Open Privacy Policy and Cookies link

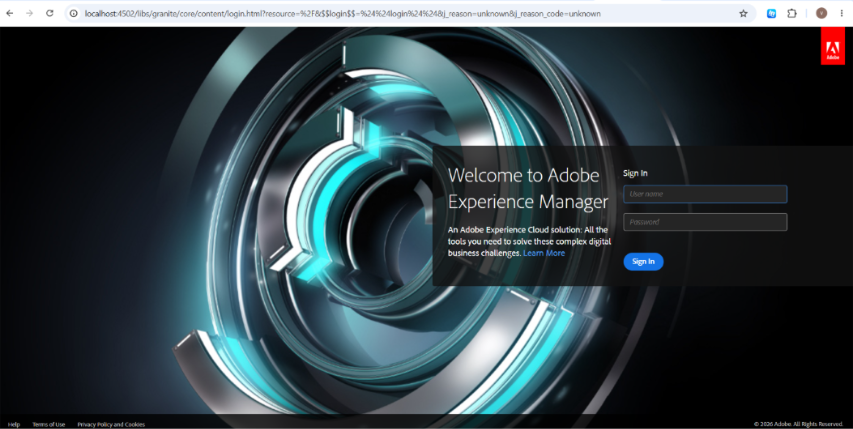point(111,424)
